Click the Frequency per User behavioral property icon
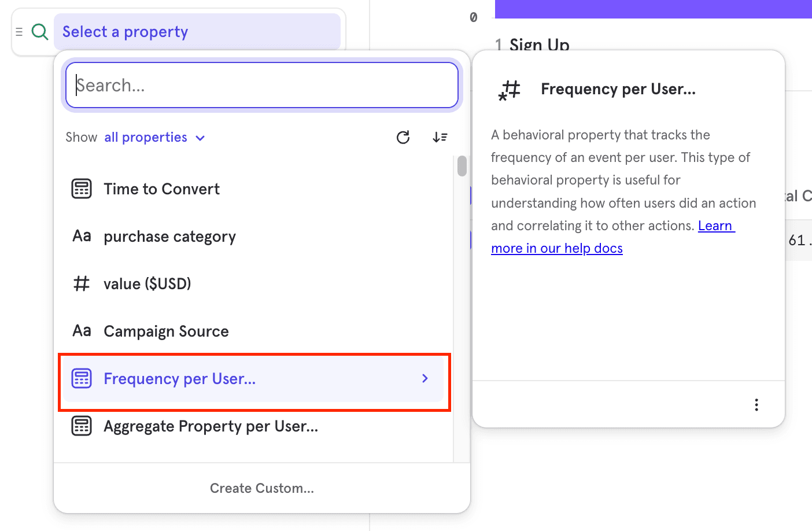This screenshot has height=531, width=812. [x=82, y=378]
